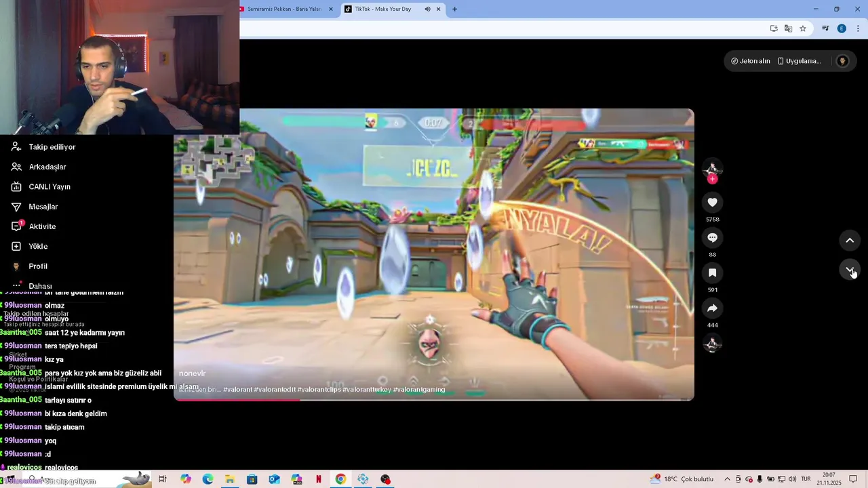868x488 pixels.
Task: Click the nonevlr username on the video
Action: pos(192,373)
